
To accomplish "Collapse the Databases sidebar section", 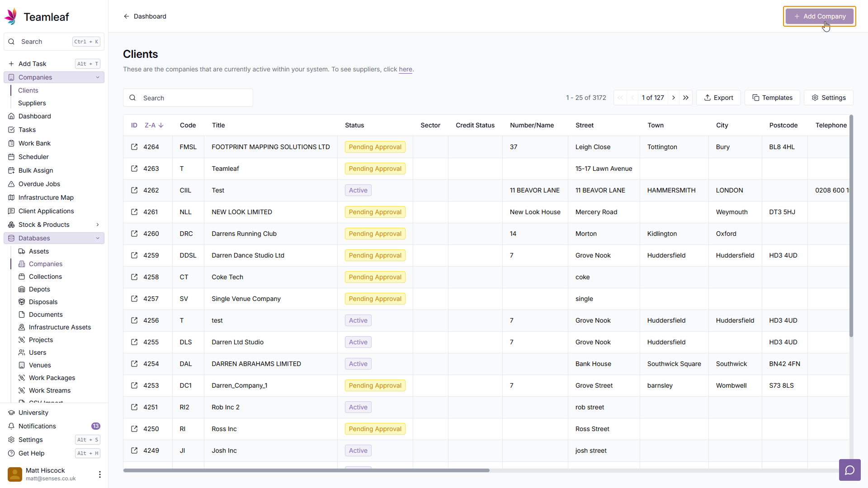I will tap(98, 238).
